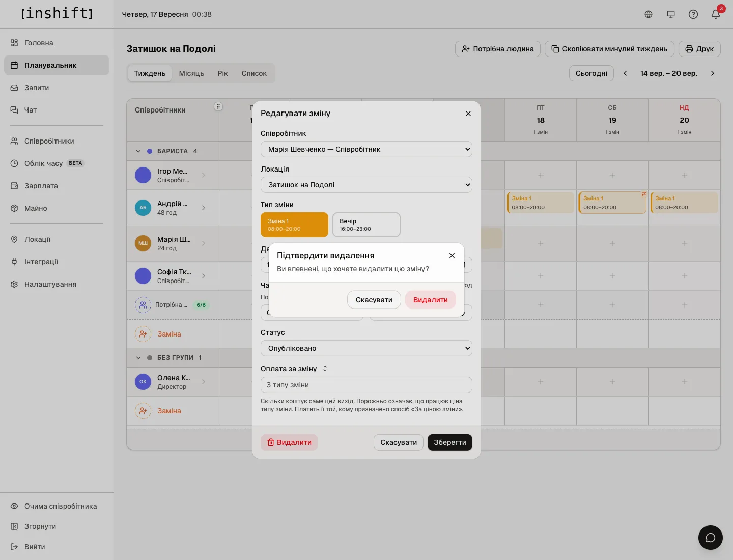Open the Локація dropdown Затишок на Подолі
Viewport: 733px width, 560px height.
366,185
